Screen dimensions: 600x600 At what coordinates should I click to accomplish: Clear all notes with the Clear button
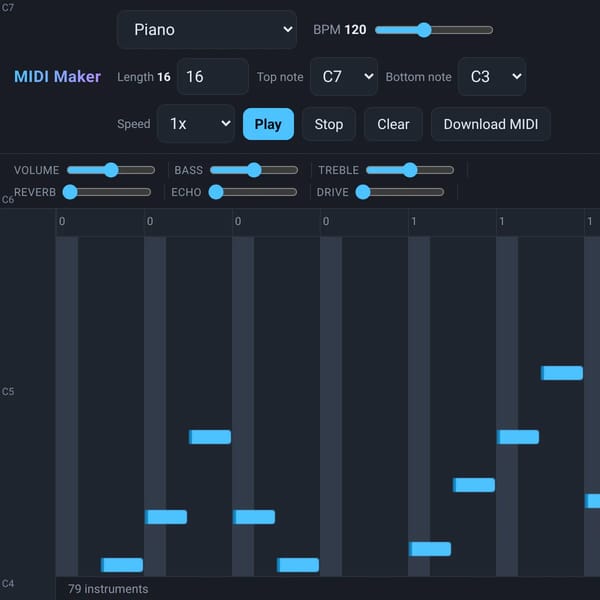click(x=393, y=124)
